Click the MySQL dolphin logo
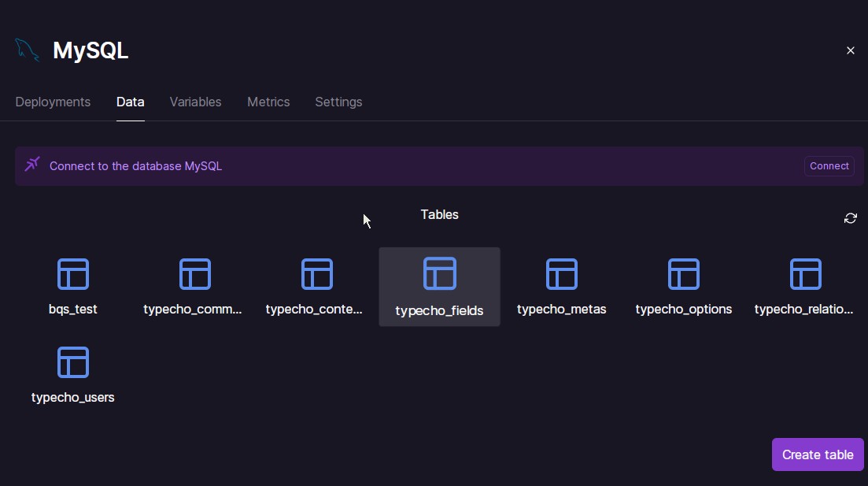 (x=27, y=50)
